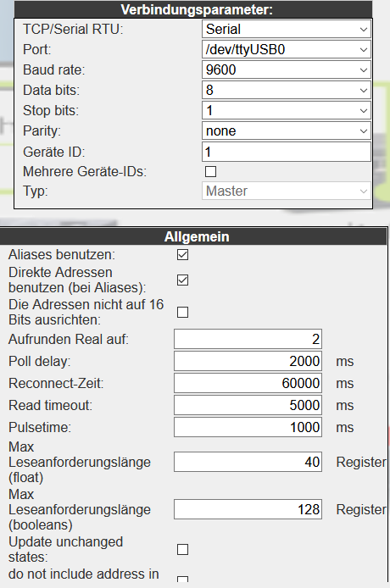Click the Pulsetime input field
The width and height of the screenshot is (390, 588).
[x=248, y=427]
